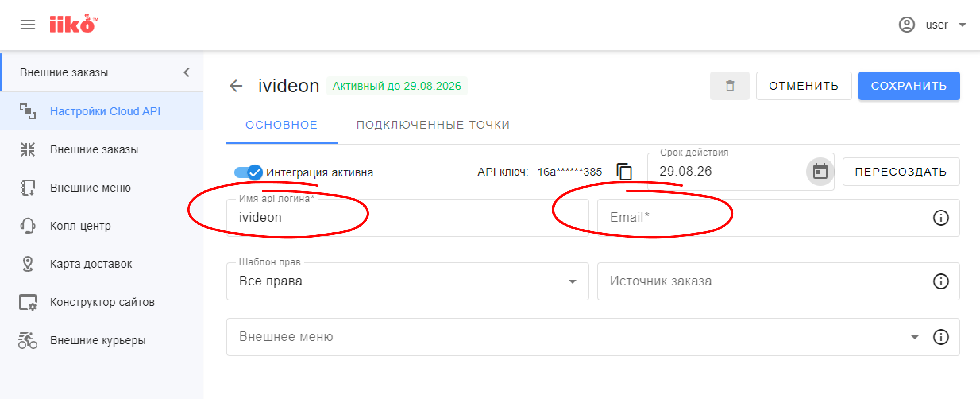Click the Отменить button

click(x=804, y=86)
